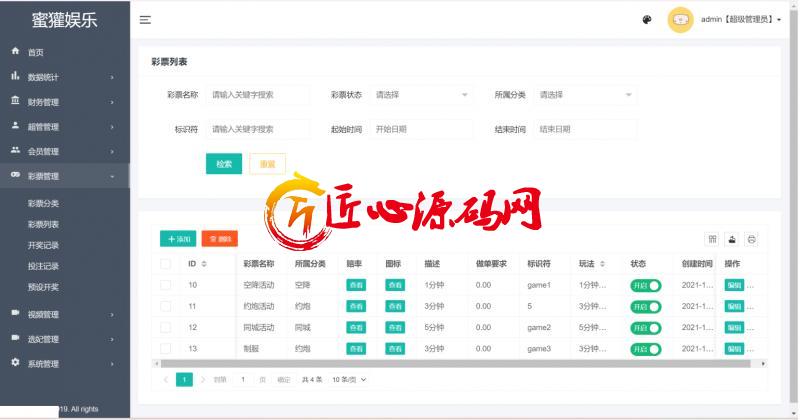Click 编辑 for row ID 11
This screenshot has width=800, height=420.
tap(734, 307)
